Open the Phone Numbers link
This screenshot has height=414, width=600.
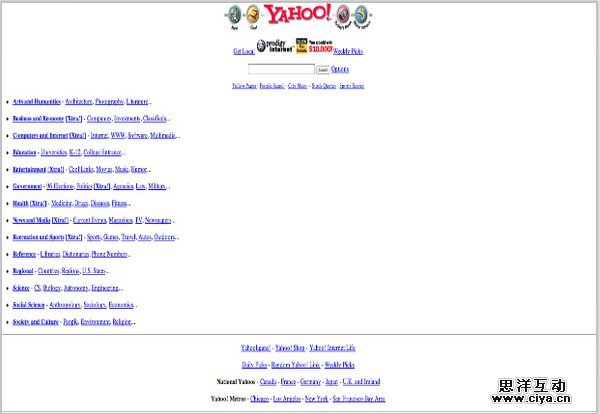click(109, 254)
